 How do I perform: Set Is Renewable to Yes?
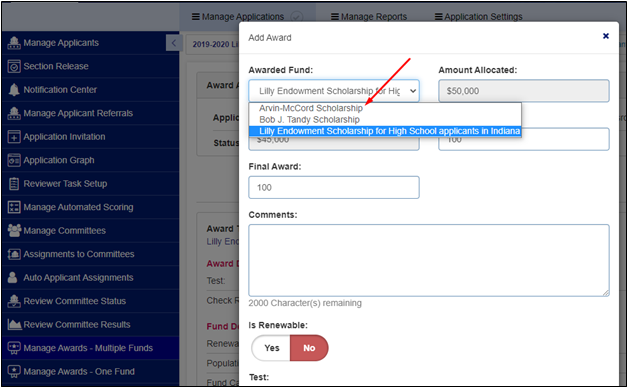271,348
